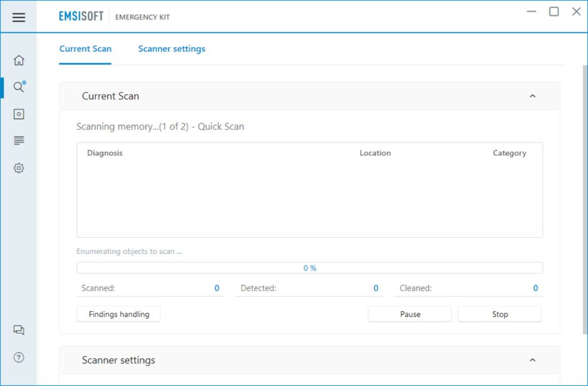Screen dimensions: 588x386
Task: Switch to the Scanner settings tab
Action: [172, 49]
